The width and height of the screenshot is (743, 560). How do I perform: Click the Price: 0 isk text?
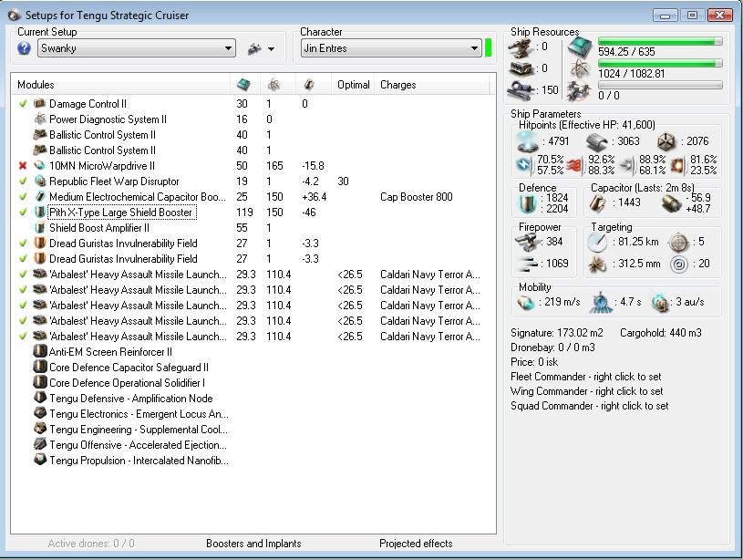pos(534,362)
